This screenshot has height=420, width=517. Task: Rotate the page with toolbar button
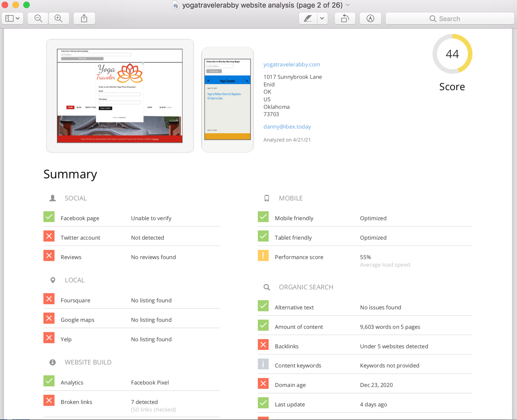(x=345, y=18)
